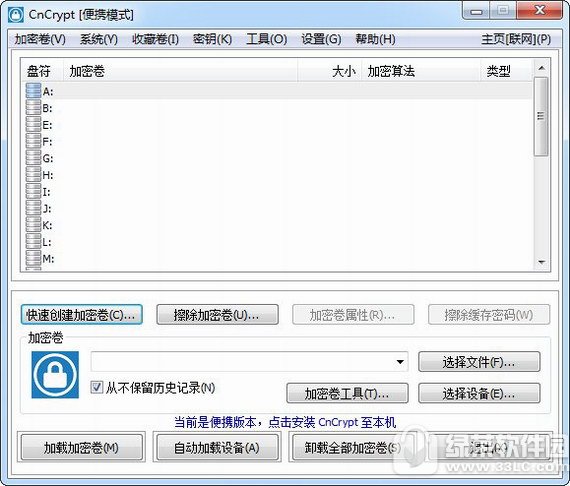Click the CnCrypt title bar app icon
The height and width of the screenshot is (486, 570).
point(16,15)
